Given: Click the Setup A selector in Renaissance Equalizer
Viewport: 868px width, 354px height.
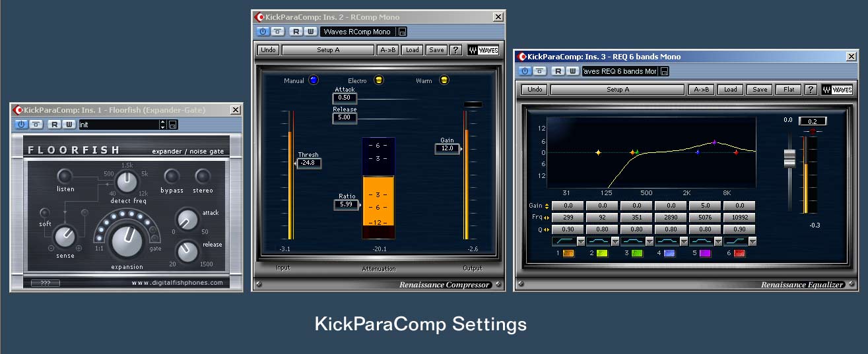Looking at the screenshot, I should tap(618, 90).
